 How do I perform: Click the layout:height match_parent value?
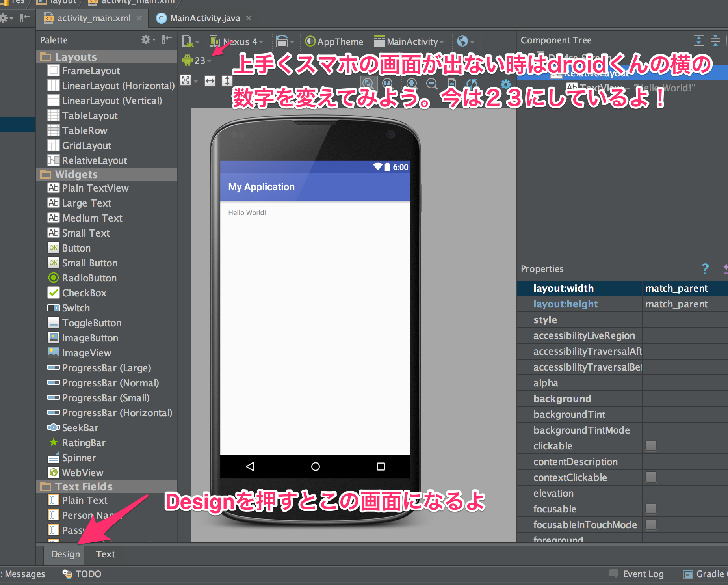pos(685,304)
